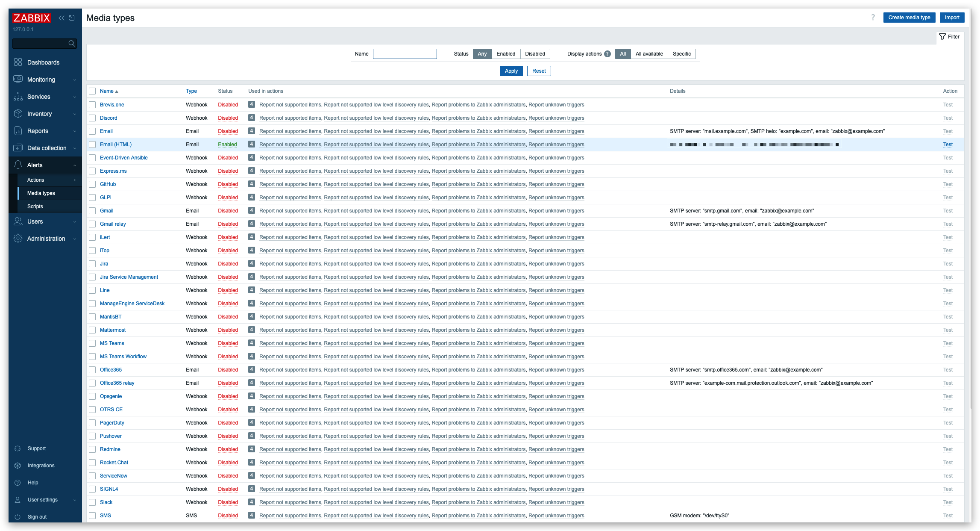Expand the Monitoring menu chevron
The height and width of the screenshot is (531, 980).
coord(75,80)
